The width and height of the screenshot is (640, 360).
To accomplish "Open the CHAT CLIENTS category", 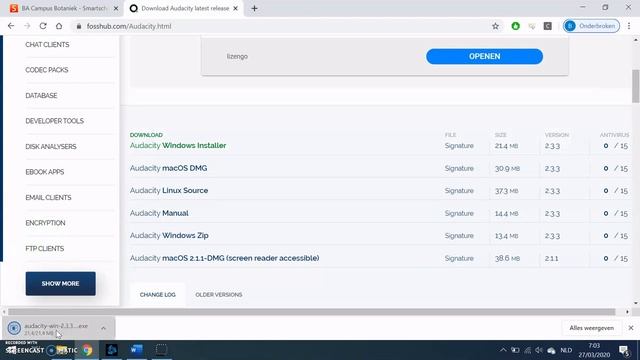I will (47, 44).
